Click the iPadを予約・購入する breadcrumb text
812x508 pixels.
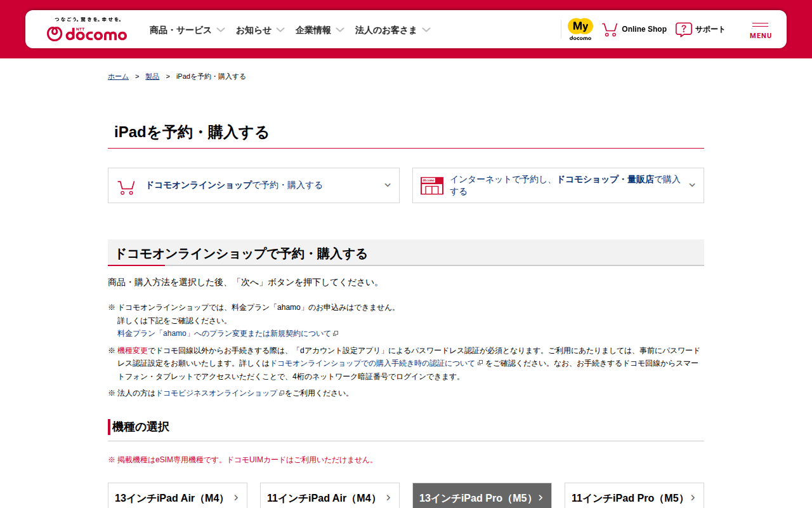(x=211, y=76)
